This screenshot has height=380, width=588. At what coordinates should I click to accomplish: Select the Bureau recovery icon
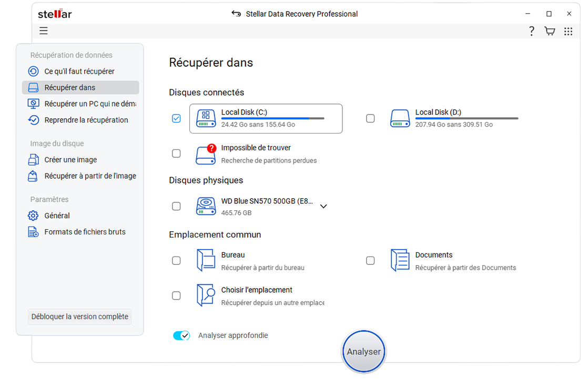pyautogui.click(x=206, y=260)
